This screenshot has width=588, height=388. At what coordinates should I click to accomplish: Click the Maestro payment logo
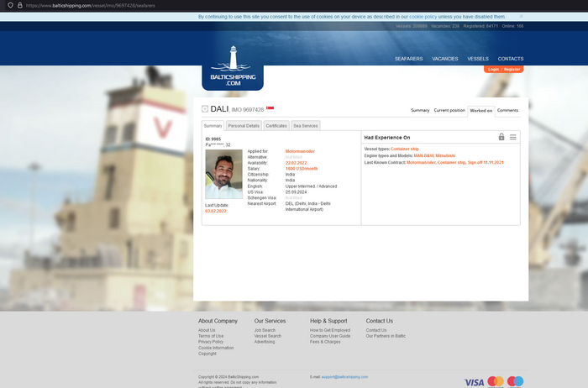(x=515, y=381)
